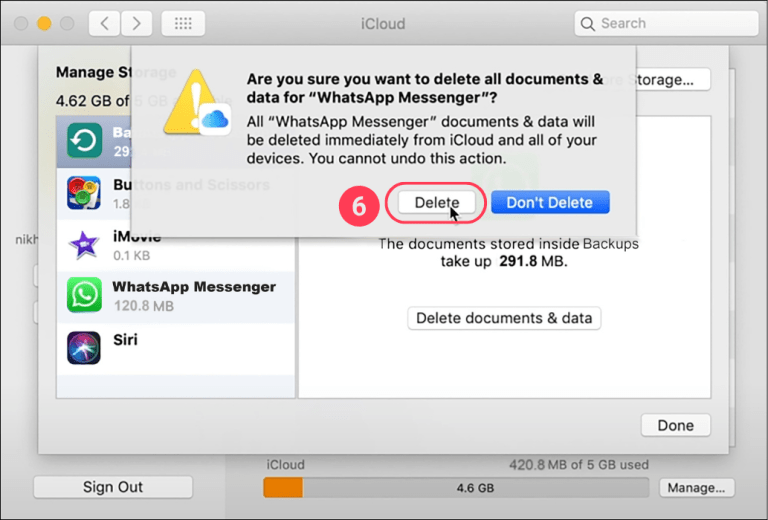Select the iMovie star icon
The height and width of the screenshot is (520, 768).
click(84, 244)
